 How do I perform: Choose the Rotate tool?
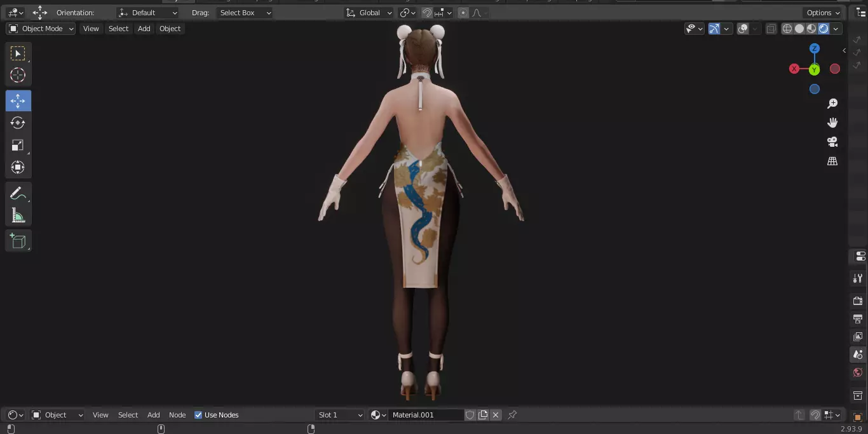(x=18, y=123)
